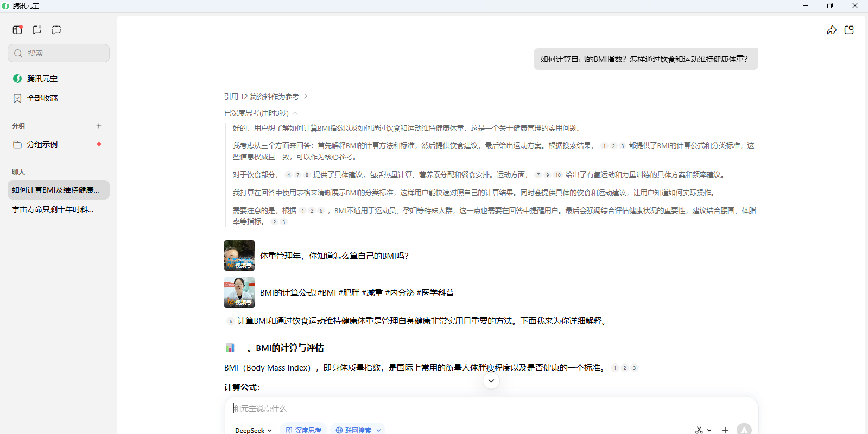Screen dimensions: 868x434
Task: Expand the 引用 12 篇资料 references list
Action: (265, 97)
